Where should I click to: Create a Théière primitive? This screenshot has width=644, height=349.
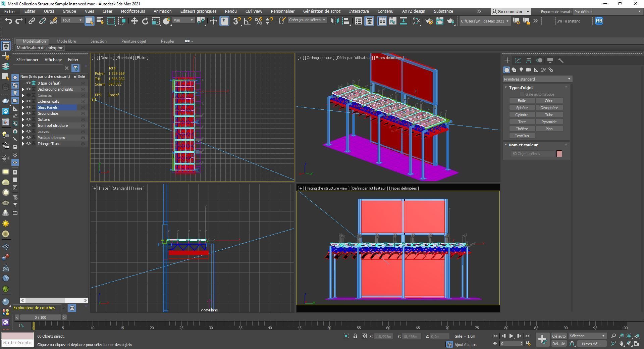522,129
